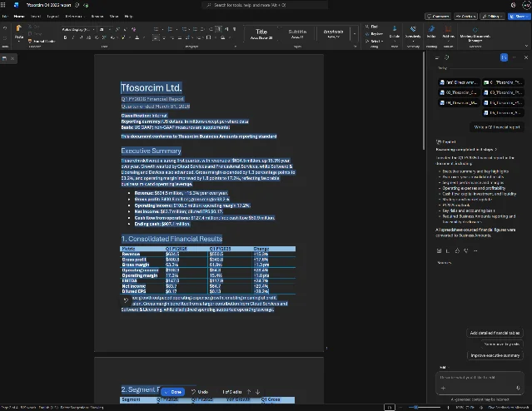Click the numbered list icon
The image size is (532, 411).
point(170,29)
